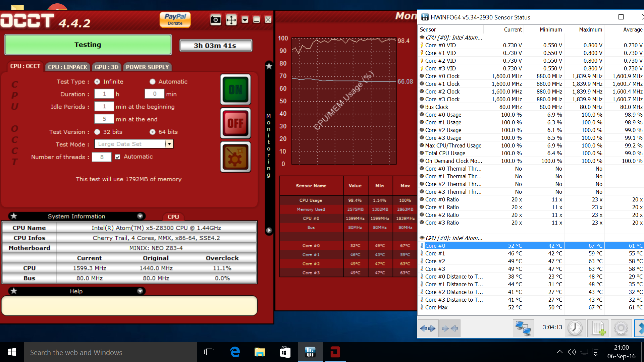
Task: Click the OCCT taskbar icon
Action: point(335,352)
